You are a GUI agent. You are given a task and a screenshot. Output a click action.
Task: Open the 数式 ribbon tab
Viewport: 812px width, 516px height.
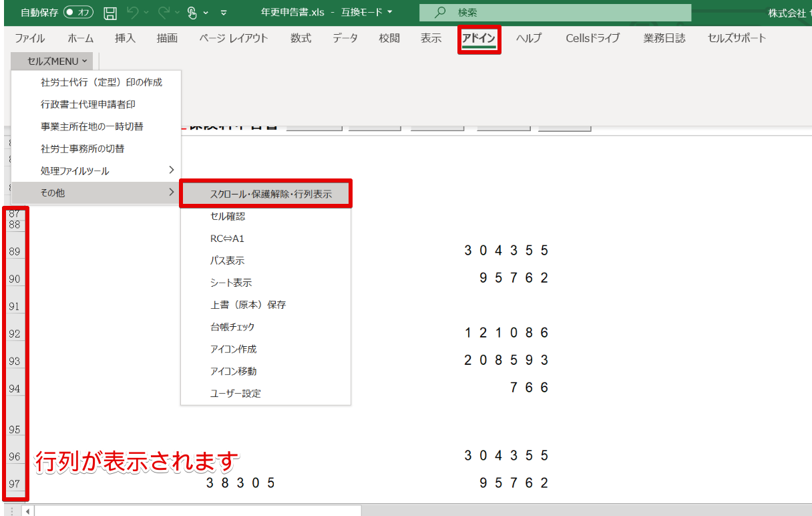pos(300,38)
